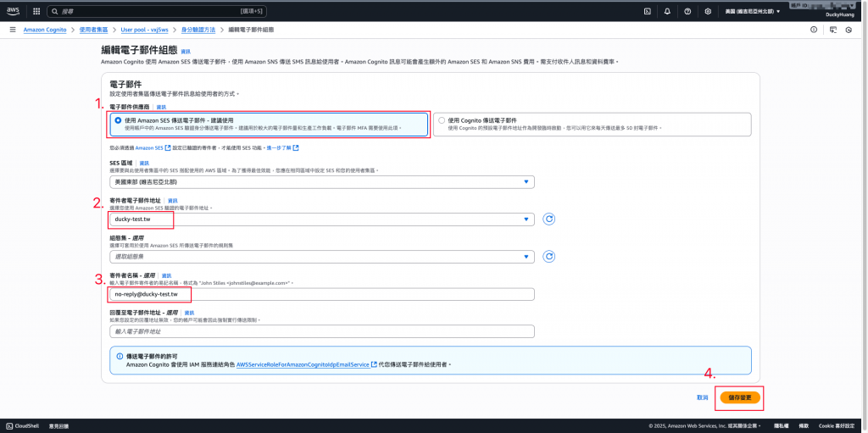Click 資訊 link next to page title
Screen dimensions: 868x433
pos(186,52)
